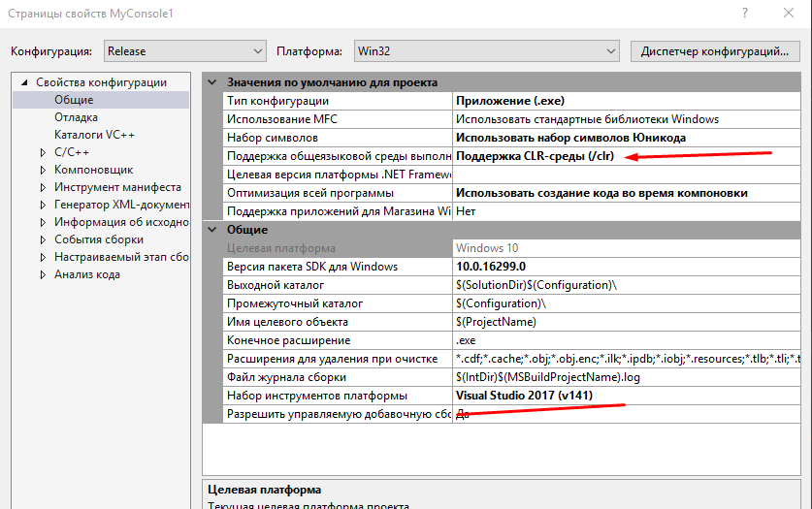Expand the C/C++ tree node
Image resolution: width=812 pixels, height=509 pixels.
tap(43, 152)
